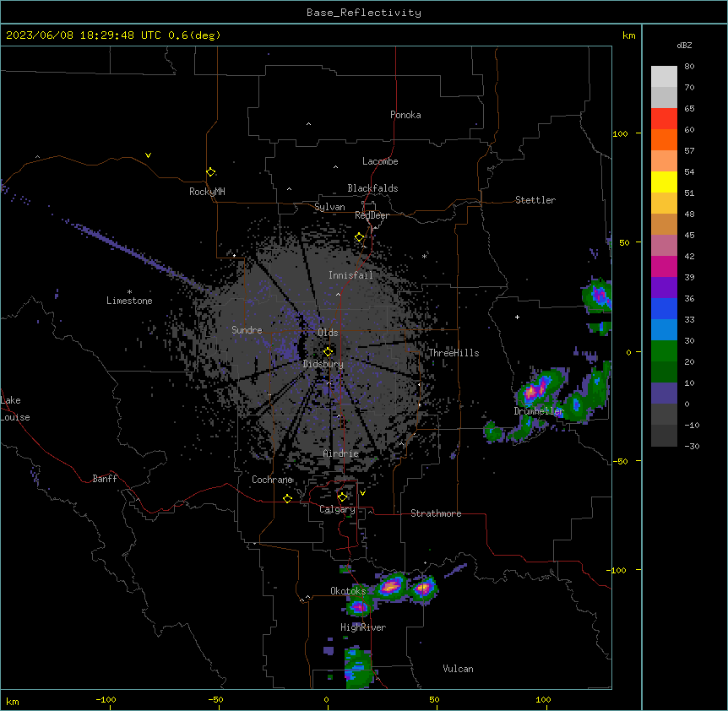
Task: Click the Ponoka city label
Action: tap(405, 115)
